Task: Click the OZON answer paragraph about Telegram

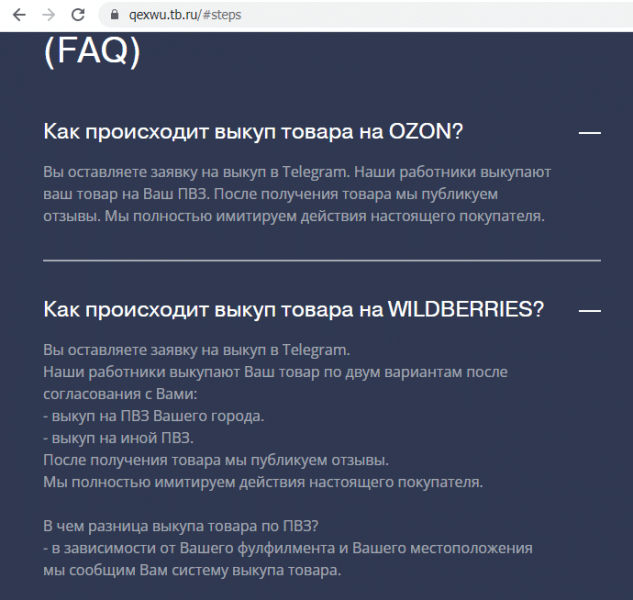Action: tap(297, 194)
